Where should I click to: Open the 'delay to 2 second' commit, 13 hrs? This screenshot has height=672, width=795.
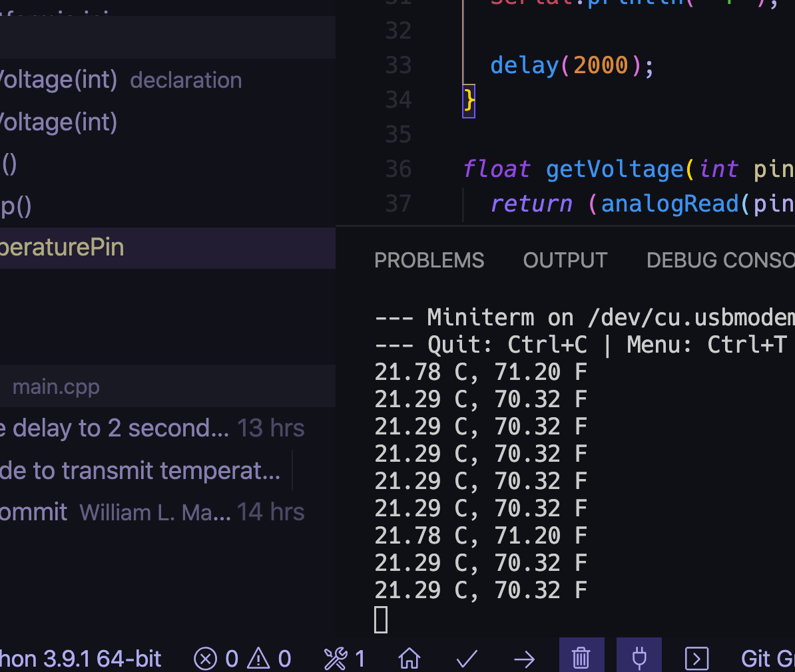coord(167,428)
